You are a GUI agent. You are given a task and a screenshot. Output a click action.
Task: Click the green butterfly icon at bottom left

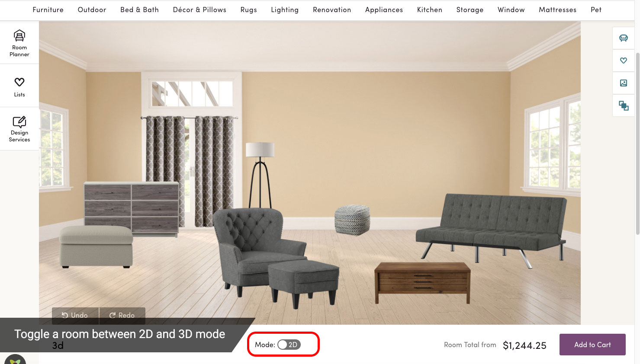point(15,360)
